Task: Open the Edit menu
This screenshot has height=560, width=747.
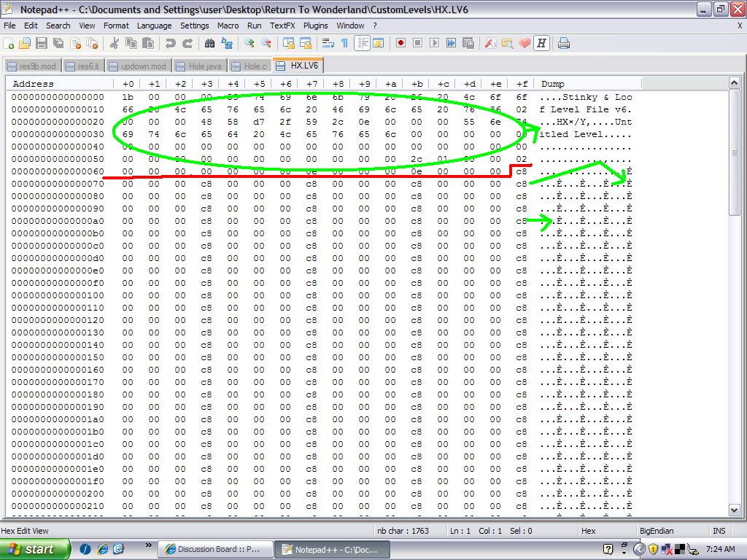Action: coord(31,26)
